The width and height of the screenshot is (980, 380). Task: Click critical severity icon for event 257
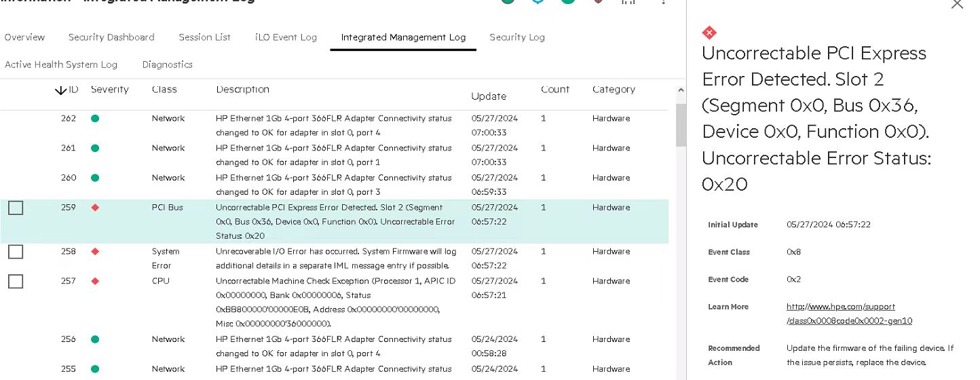pyautogui.click(x=95, y=281)
